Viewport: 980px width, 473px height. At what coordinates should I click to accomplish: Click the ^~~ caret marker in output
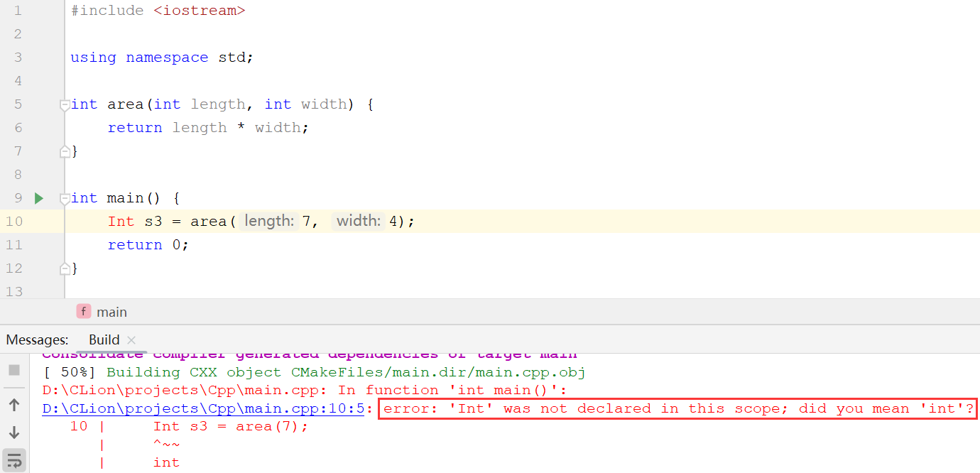pyautogui.click(x=167, y=445)
